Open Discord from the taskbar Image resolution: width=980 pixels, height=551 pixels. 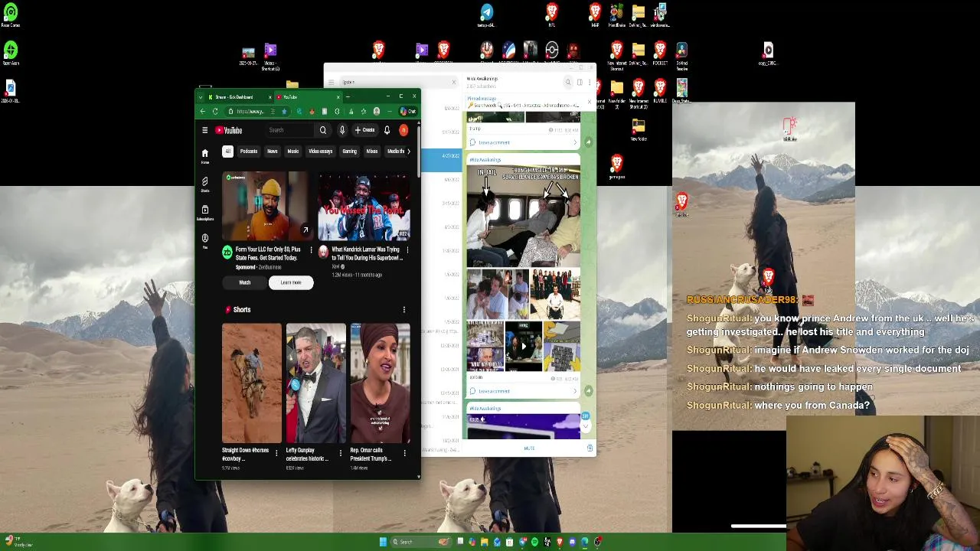click(572, 542)
